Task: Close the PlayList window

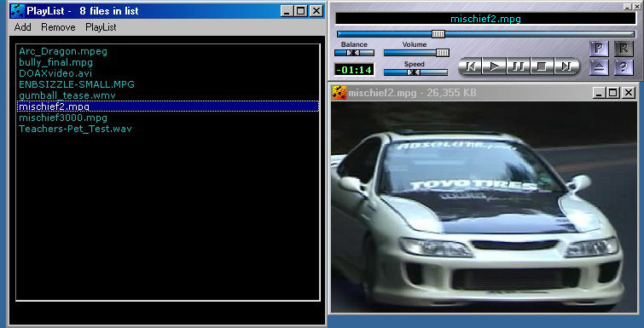Action: [316, 11]
